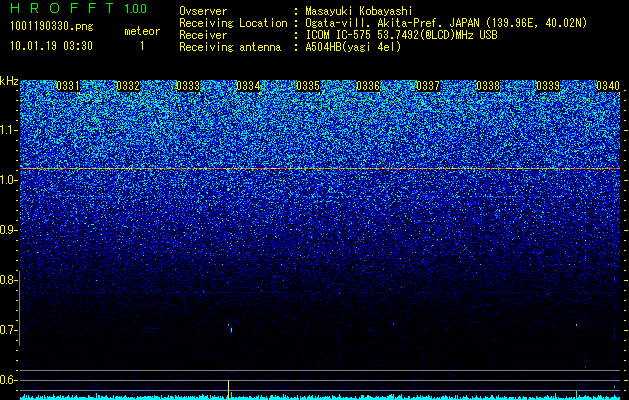The image size is (629, 400).
Task: Click the 0332 time marker
Action: (128, 86)
